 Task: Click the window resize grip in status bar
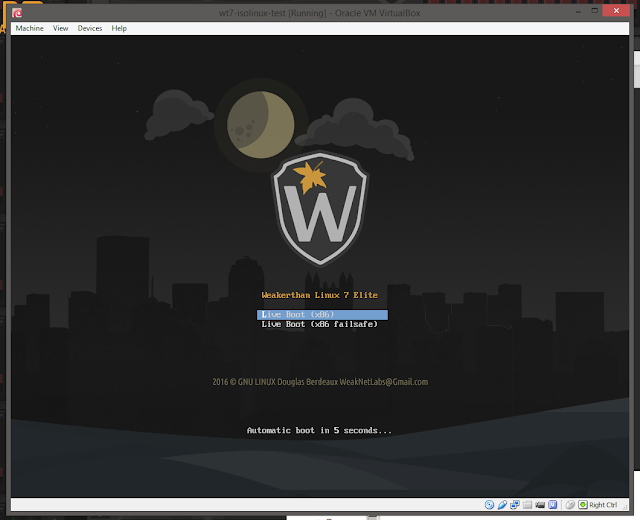pyautogui.click(x=625, y=507)
